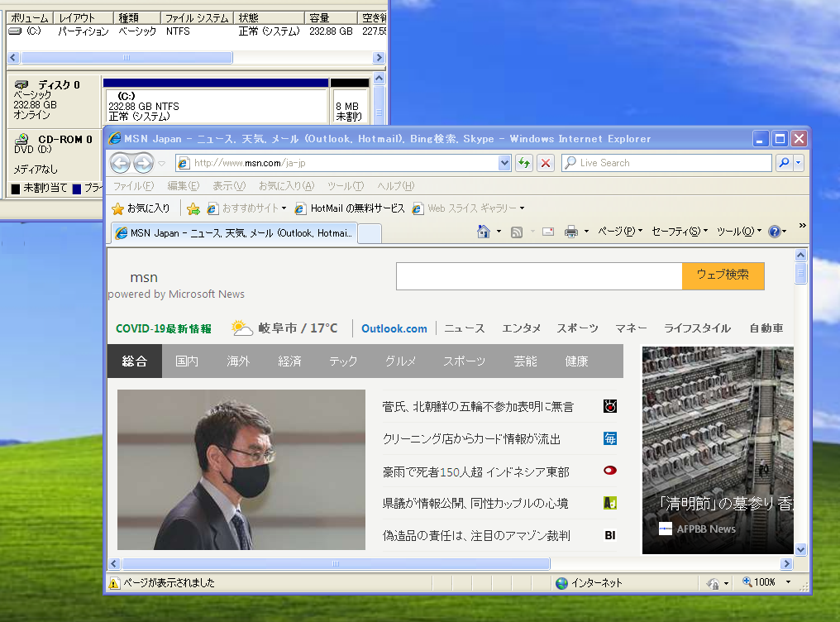Open the search provider dropdown arrow
This screenshot has width=840, height=622.
click(798, 163)
